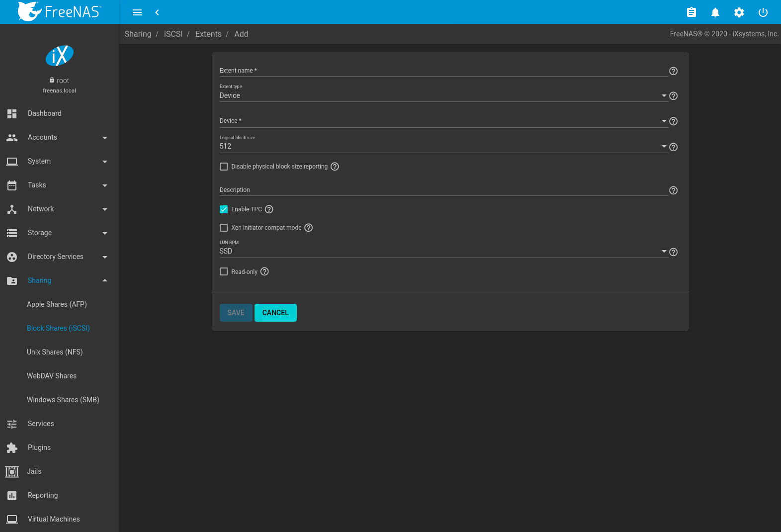781x532 pixels.
Task: Go to Windows Shares (SMB)
Action: [63, 400]
